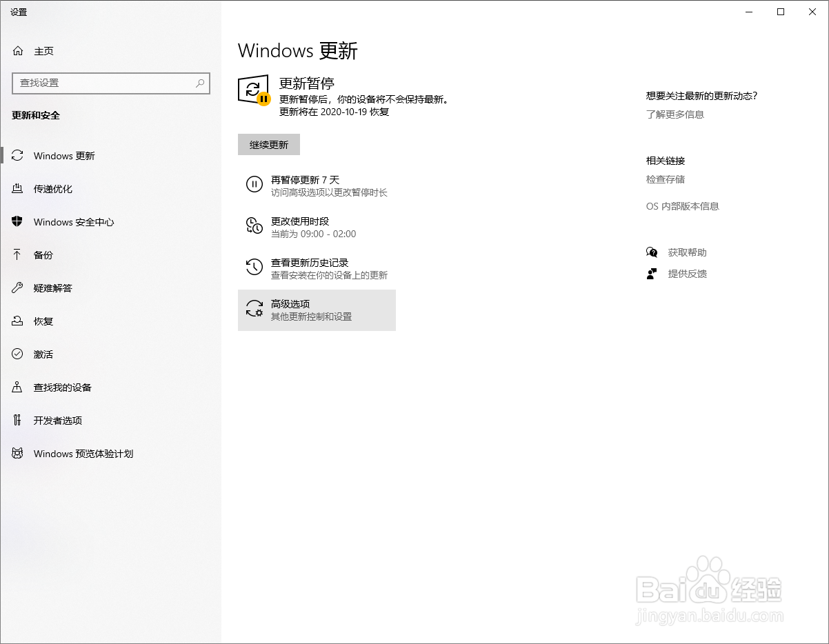Screen dimensions: 829x644
Task: Select Windows 更新 in sidebar
Action: (110, 156)
